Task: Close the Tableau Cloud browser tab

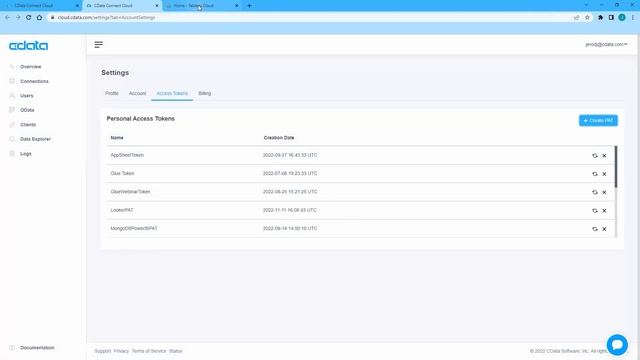Action: pos(237,6)
